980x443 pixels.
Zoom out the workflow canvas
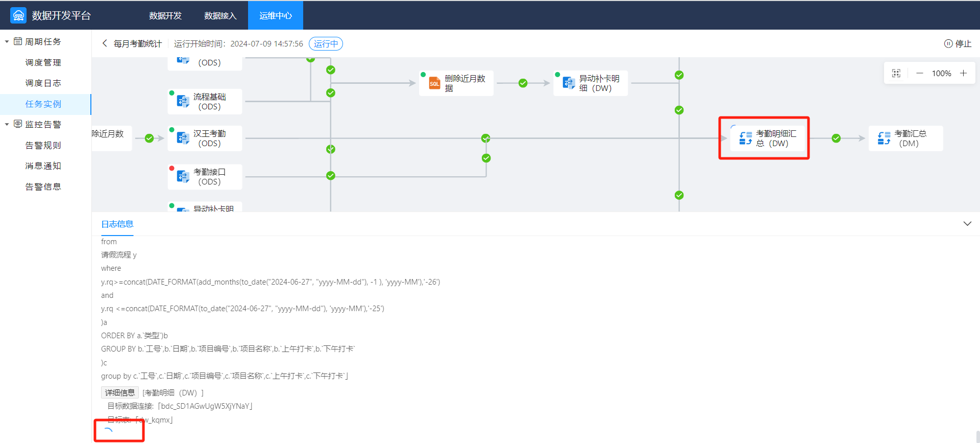919,73
